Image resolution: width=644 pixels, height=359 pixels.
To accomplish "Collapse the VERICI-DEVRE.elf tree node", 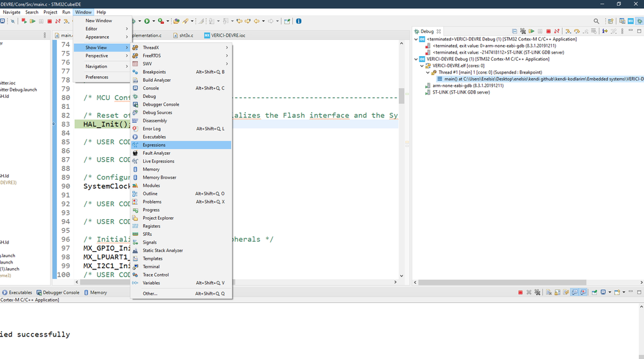I will coord(421,66).
